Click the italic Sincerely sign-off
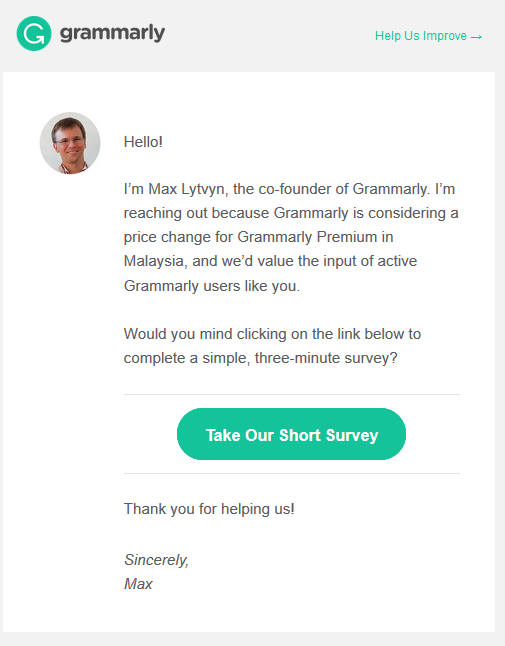Image resolution: width=505 pixels, height=646 pixels. (x=157, y=560)
